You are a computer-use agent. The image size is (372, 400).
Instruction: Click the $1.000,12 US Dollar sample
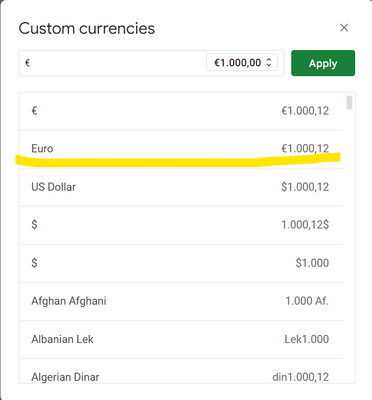(305, 187)
